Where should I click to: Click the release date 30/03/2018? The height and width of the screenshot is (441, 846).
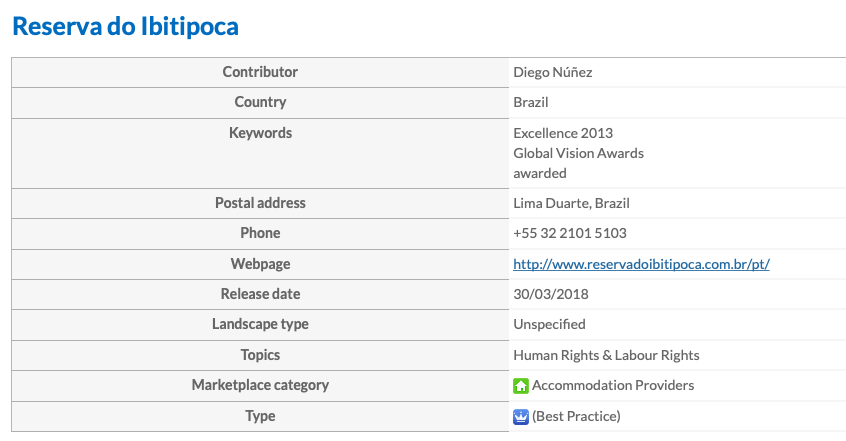[550, 294]
